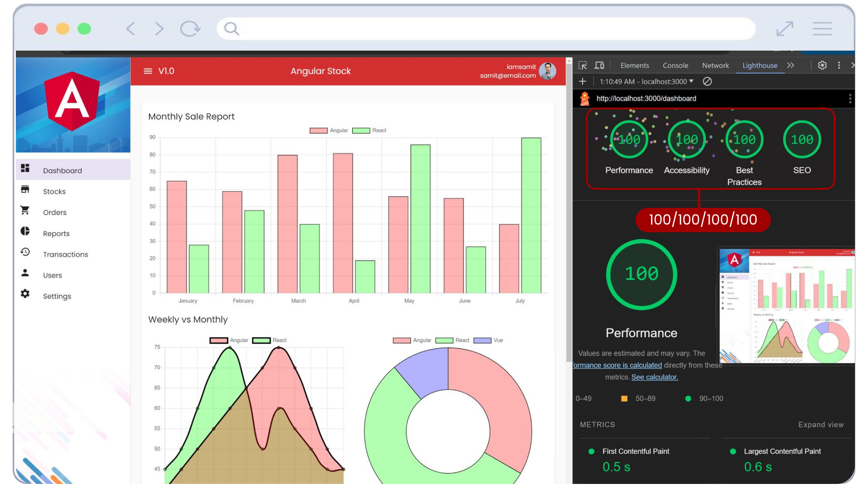Viewport: 868px width, 488px height.
Task: Click the Stocks store icon
Action: pos(25,189)
